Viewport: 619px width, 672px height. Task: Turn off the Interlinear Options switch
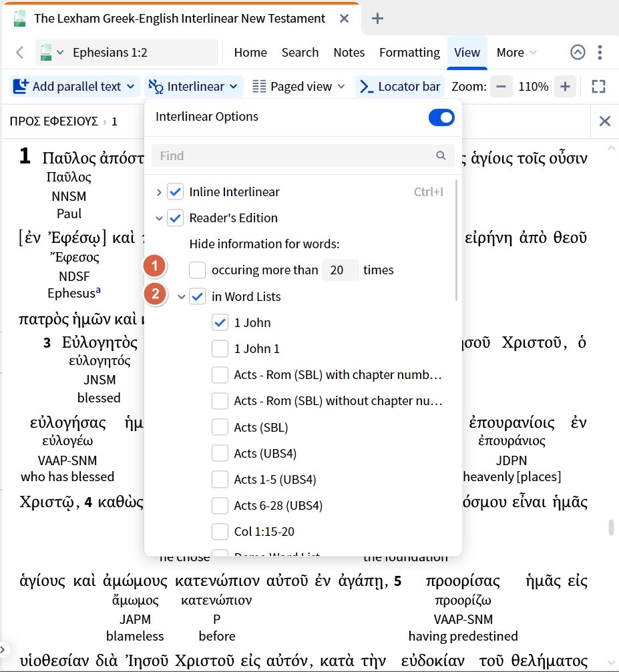point(441,117)
